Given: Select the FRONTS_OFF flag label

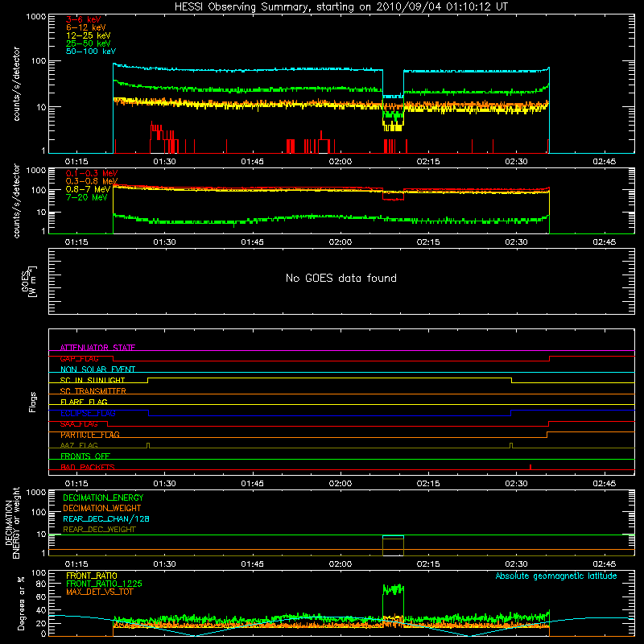Looking at the screenshot, I should (85, 456).
